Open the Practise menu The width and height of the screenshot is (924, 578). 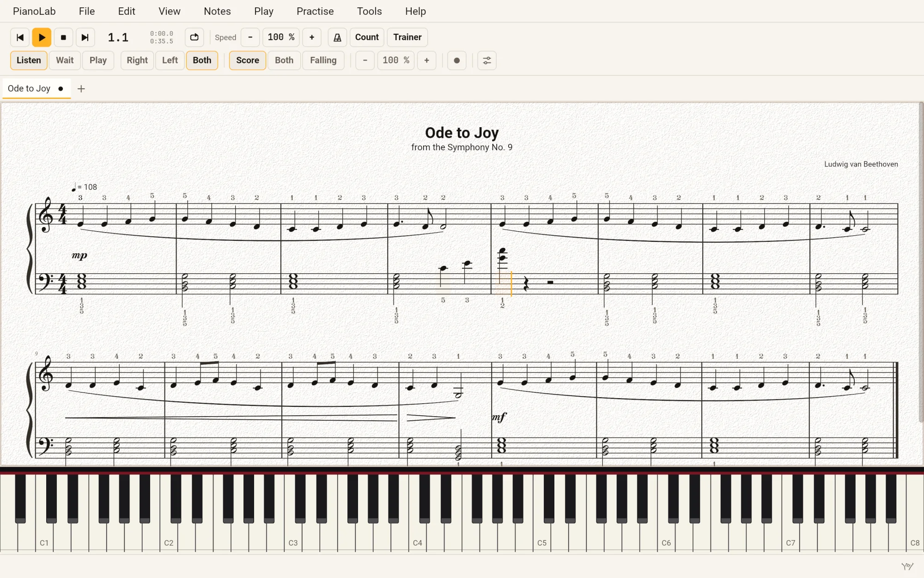coord(315,11)
